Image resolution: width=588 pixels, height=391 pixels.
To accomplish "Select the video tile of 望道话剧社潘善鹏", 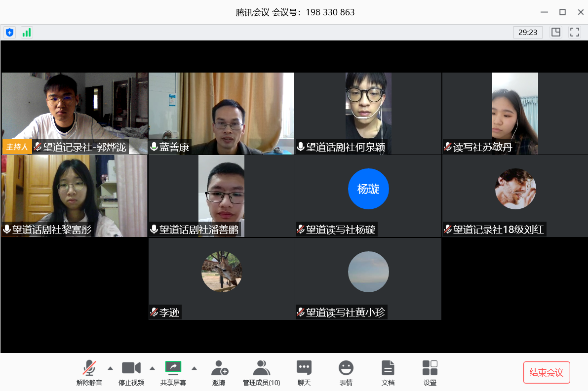I will pos(221,195).
